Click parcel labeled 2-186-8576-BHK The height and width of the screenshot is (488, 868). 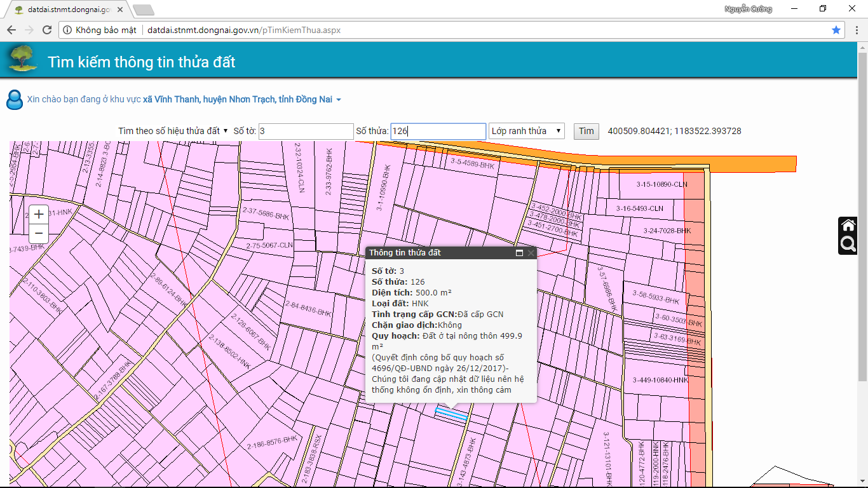click(x=273, y=442)
